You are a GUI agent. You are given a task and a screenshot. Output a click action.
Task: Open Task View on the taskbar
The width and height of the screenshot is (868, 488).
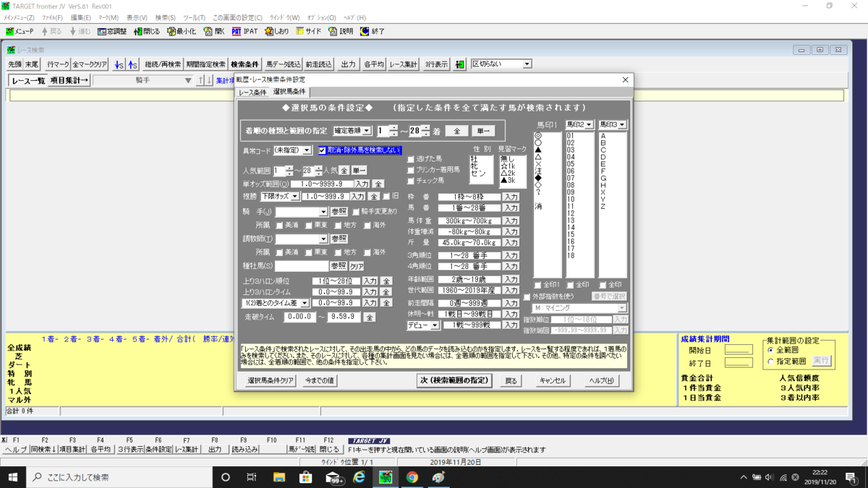click(252, 477)
